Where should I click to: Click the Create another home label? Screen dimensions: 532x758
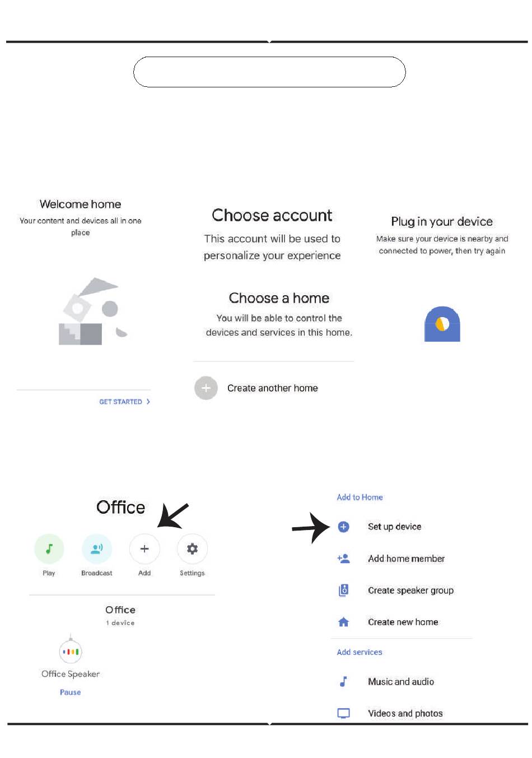point(273,388)
